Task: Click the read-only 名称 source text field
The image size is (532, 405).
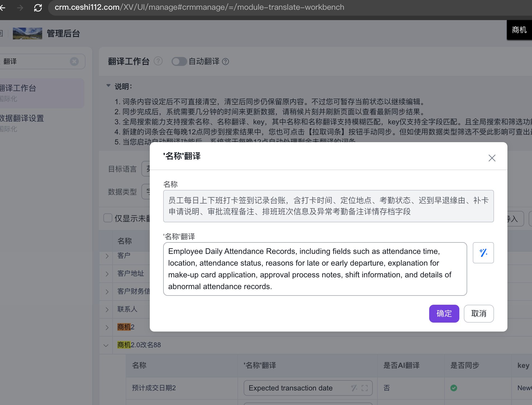Action: click(x=328, y=206)
